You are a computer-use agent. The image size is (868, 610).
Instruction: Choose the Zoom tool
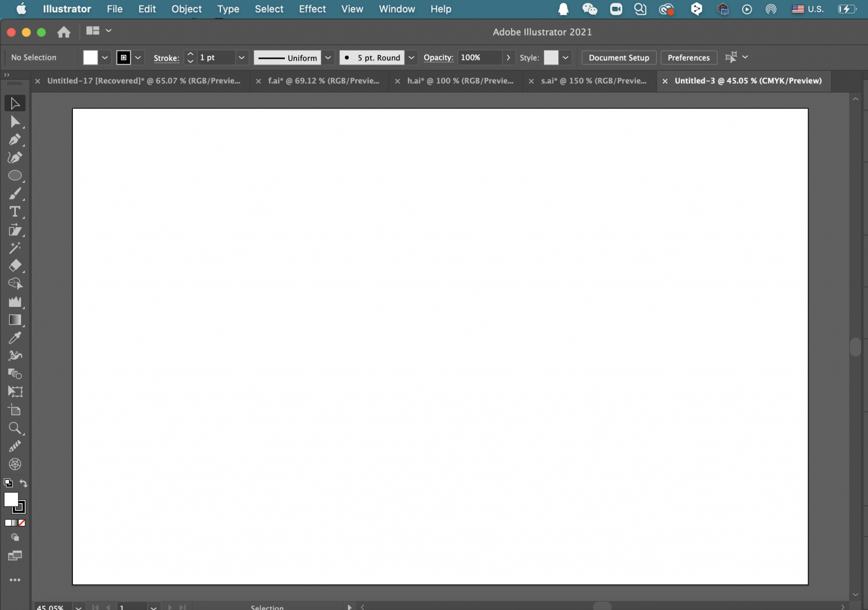pyautogui.click(x=15, y=429)
